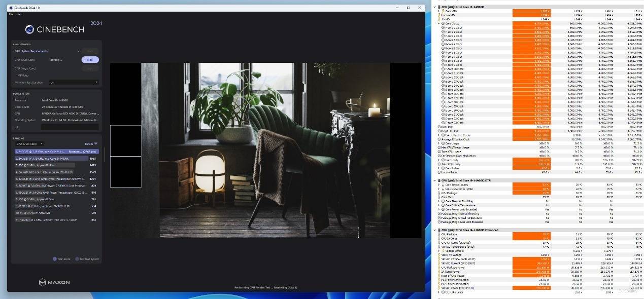The image size is (644, 299).
Task: Click the Your Score legend dot
Action: click(x=55, y=259)
